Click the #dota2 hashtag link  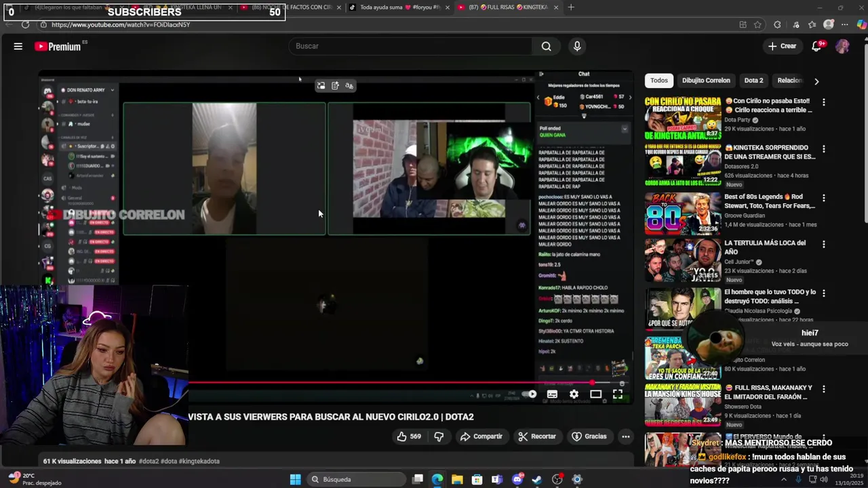pyautogui.click(x=149, y=462)
